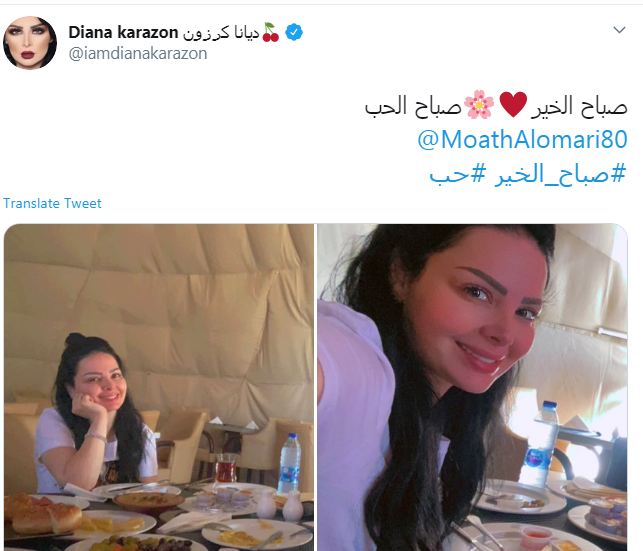The width and height of the screenshot is (643, 551).
Task: Click the red heart emoji in the tweet
Action: [513, 105]
